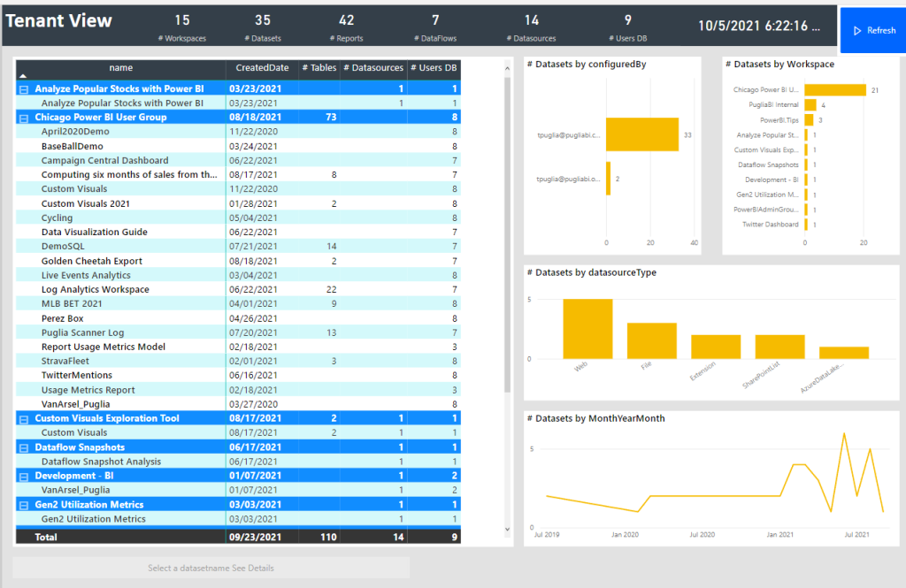This screenshot has width=906, height=588.
Task: Collapse the Chicago Power BI User Group
Action: click(24, 118)
